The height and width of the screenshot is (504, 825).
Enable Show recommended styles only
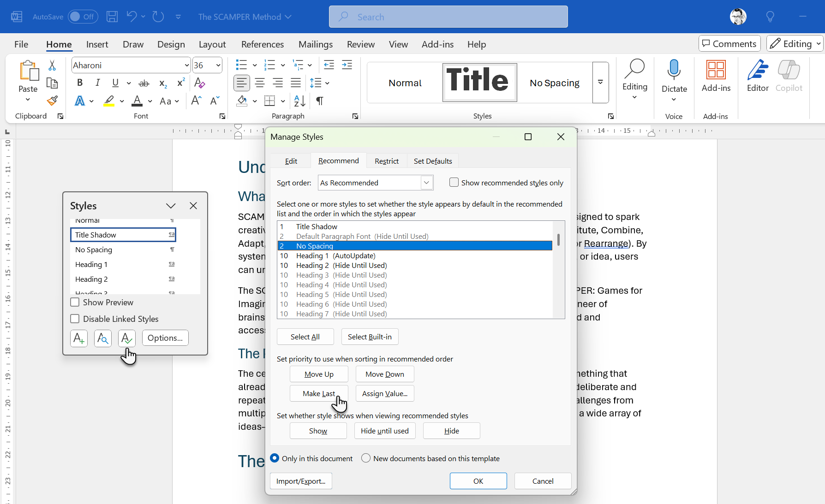454,183
